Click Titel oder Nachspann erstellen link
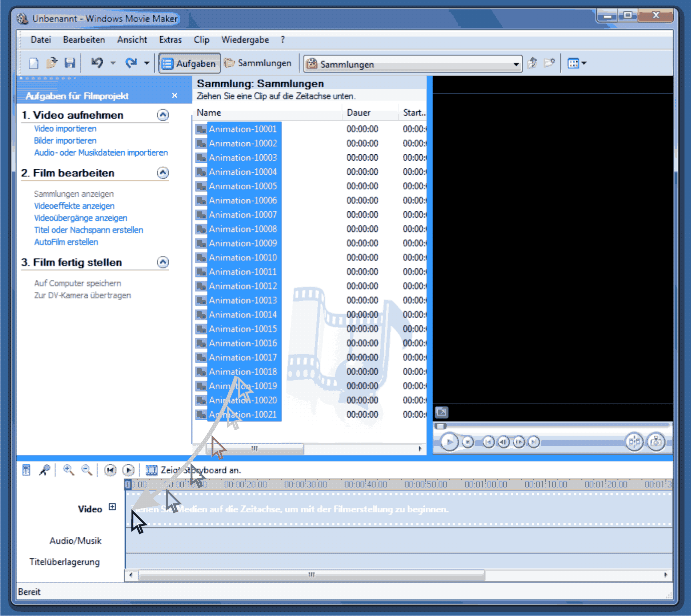This screenshot has height=616, width=691. 89,230
